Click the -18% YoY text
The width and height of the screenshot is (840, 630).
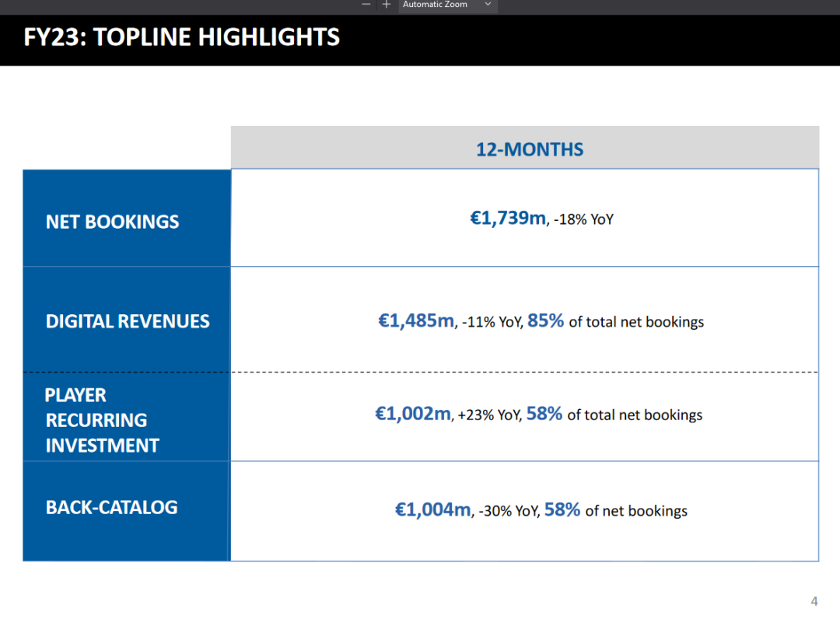[583, 219]
